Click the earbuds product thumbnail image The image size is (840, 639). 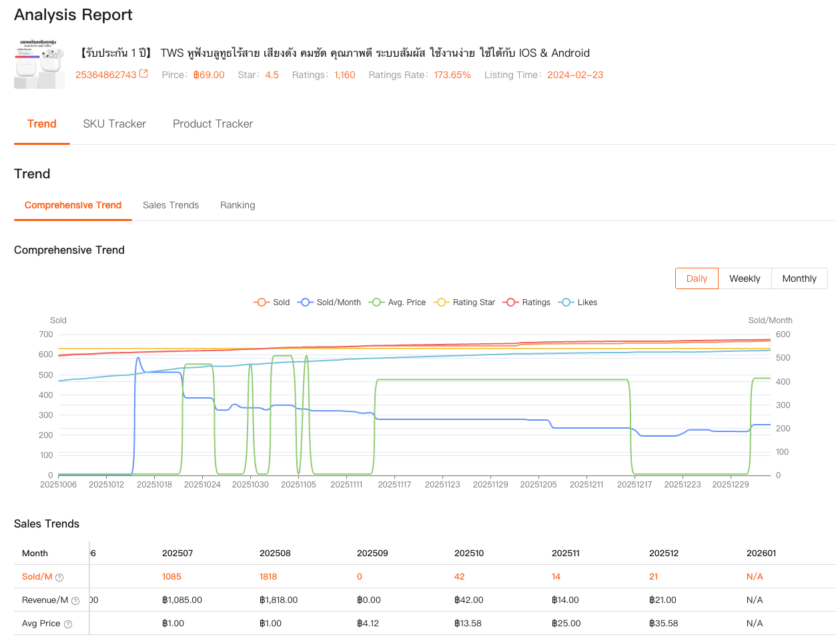(39, 64)
